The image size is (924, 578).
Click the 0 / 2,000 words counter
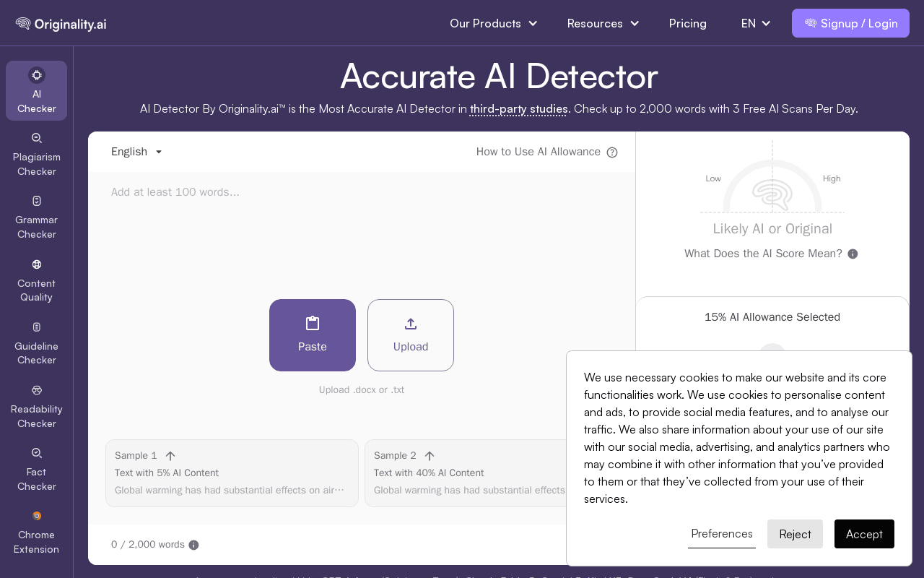148,545
